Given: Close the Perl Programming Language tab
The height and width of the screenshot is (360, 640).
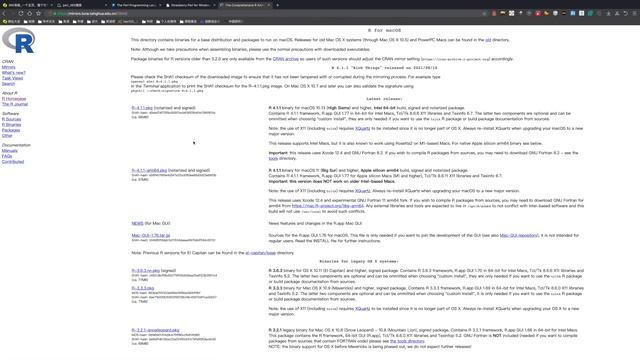Looking at the screenshot, I should coord(160,5).
